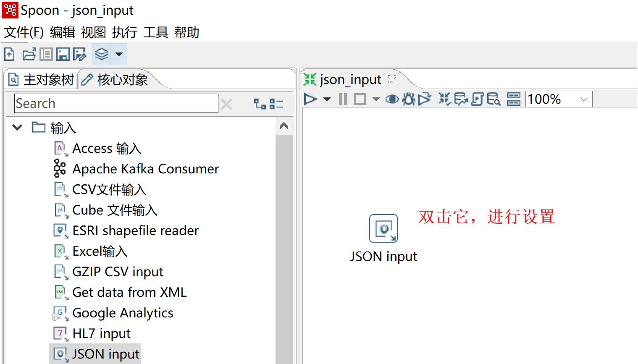The height and width of the screenshot is (364, 638).
Task: Collapse the 输入 folder chevron
Action: (x=17, y=127)
